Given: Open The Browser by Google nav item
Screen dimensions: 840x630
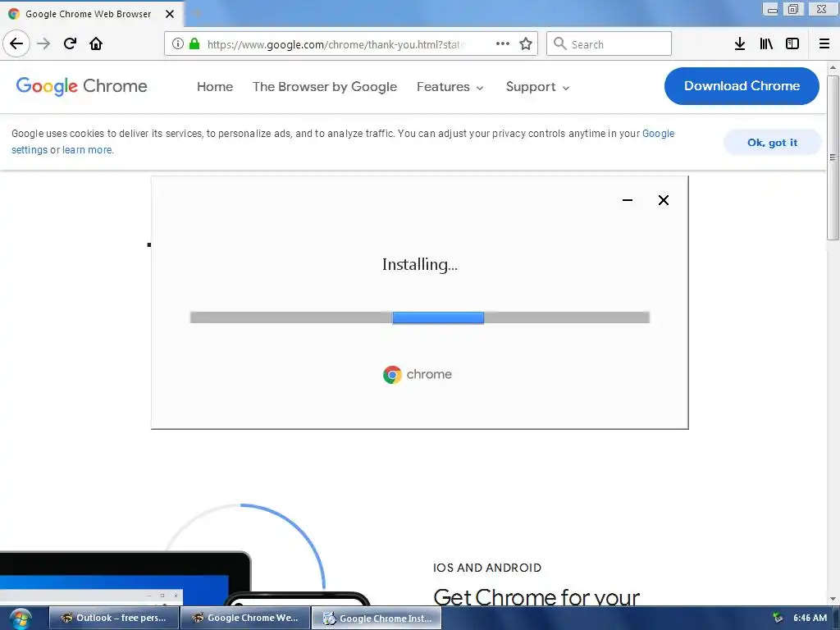Looking at the screenshot, I should (325, 87).
